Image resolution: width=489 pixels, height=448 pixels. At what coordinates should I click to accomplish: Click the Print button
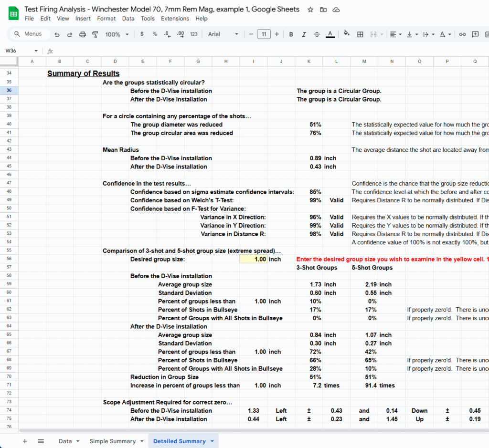83,34
